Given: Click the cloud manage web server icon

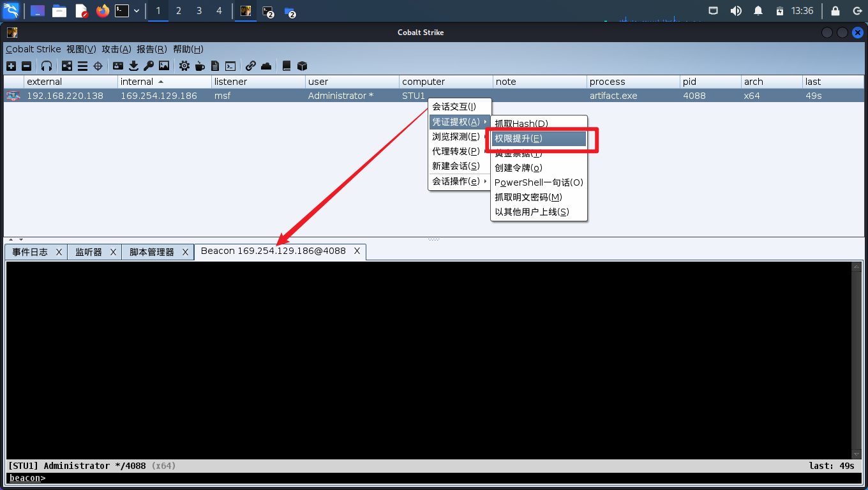Looking at the screenshot, I should pos(266,66).
